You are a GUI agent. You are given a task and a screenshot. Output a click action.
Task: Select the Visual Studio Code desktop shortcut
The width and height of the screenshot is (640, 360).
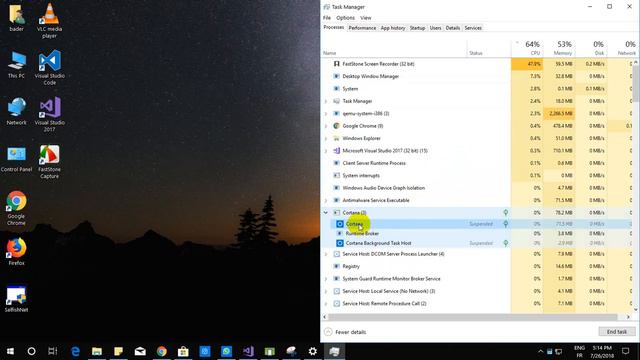49,68
